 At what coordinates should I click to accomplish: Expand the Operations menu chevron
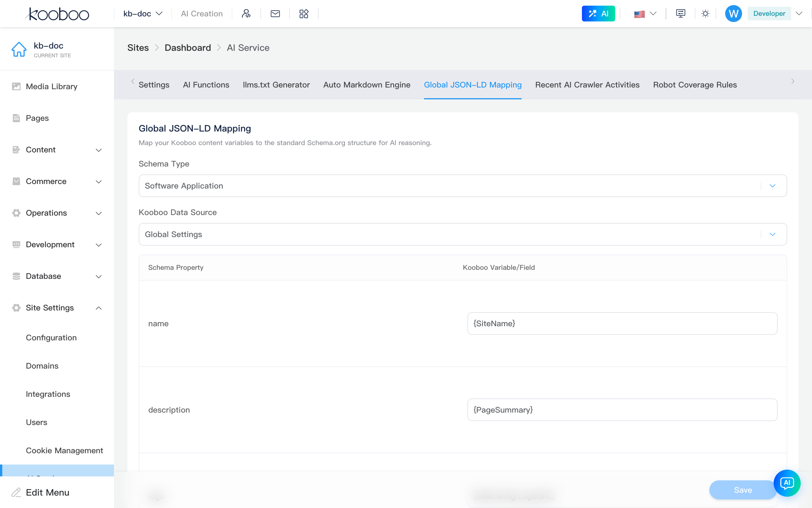pyautogui.click(x=99, y=213)
